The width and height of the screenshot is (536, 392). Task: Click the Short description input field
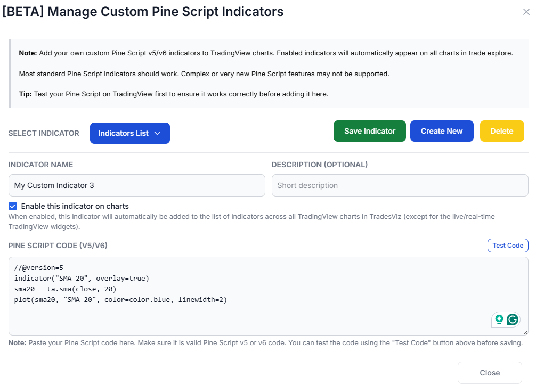coord(400,185)
